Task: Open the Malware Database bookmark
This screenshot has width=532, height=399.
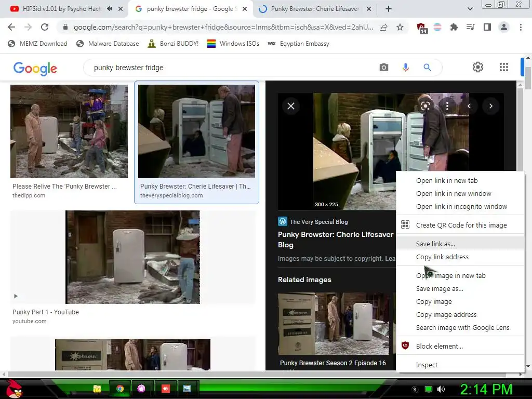Action: point(108,44)
